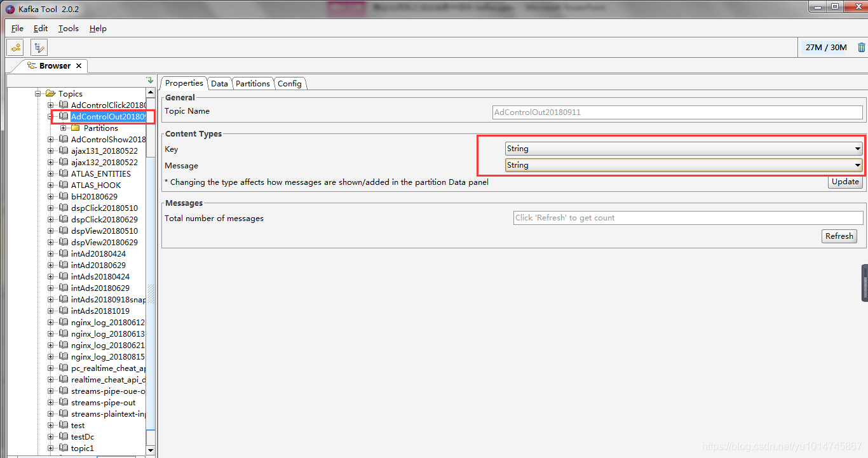This screenshot has height=458, width=868.
Task: Select the nginx_log_20180612 topic
Action: tap(108, 322)
